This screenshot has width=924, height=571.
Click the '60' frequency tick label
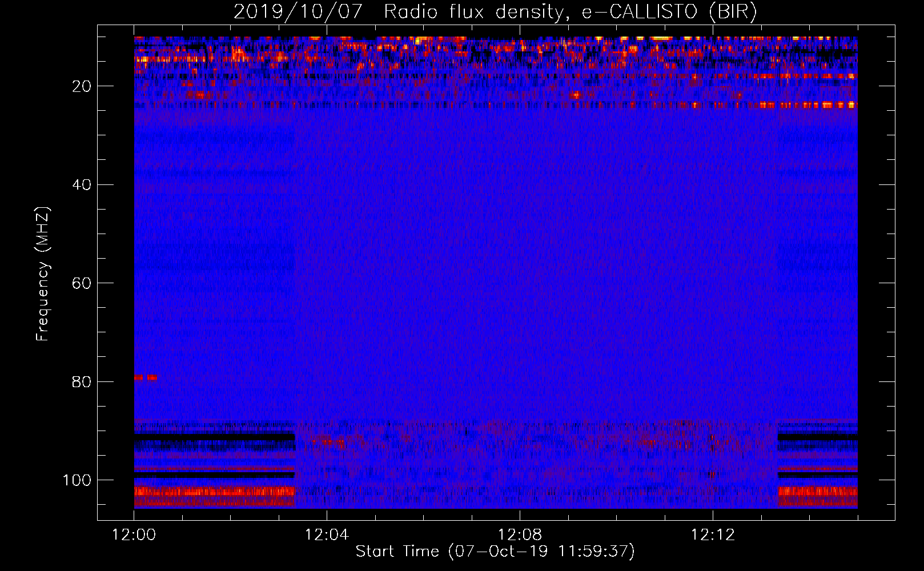tap(82, 283)
